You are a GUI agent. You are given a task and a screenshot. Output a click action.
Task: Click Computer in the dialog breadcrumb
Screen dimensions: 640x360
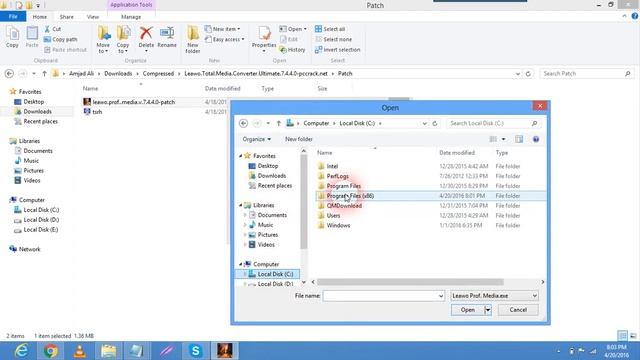[x=316, y=123]
